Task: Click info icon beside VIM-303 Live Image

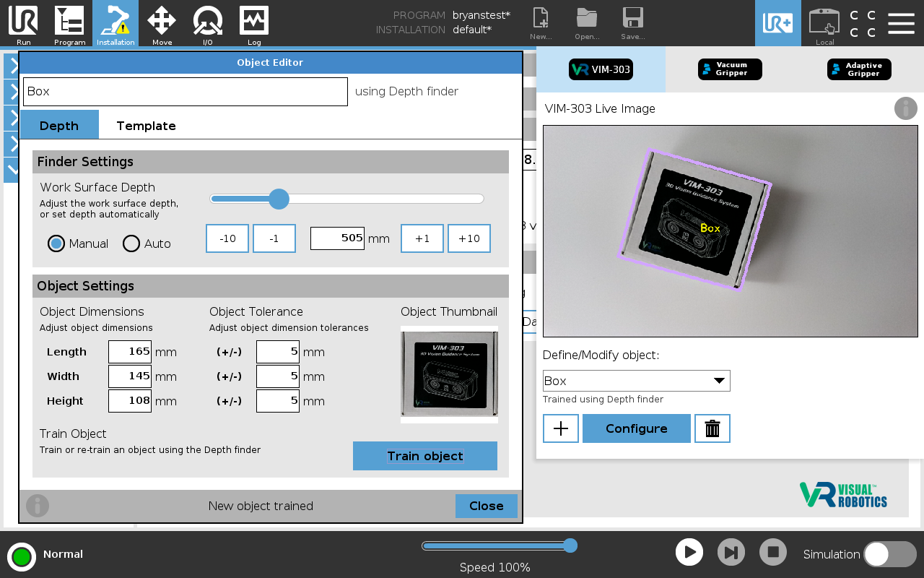Action: 906,108
